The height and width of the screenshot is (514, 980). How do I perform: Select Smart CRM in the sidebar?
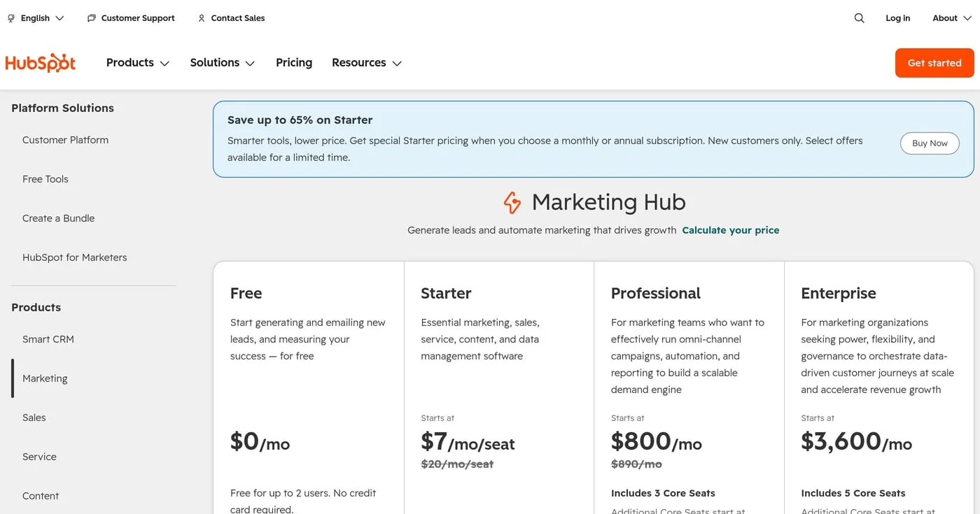(x=48, y=339)
